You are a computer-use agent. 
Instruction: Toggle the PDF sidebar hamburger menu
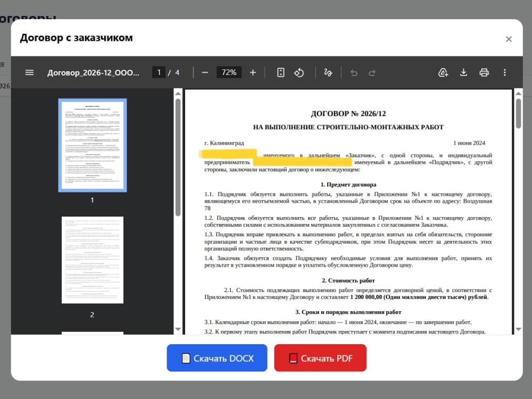tap(29, 72)
